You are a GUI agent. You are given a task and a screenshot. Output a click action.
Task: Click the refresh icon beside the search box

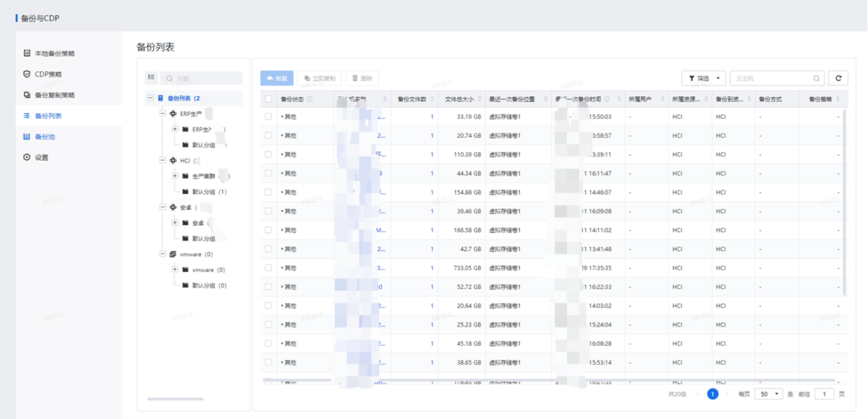(x=839, y=79)
